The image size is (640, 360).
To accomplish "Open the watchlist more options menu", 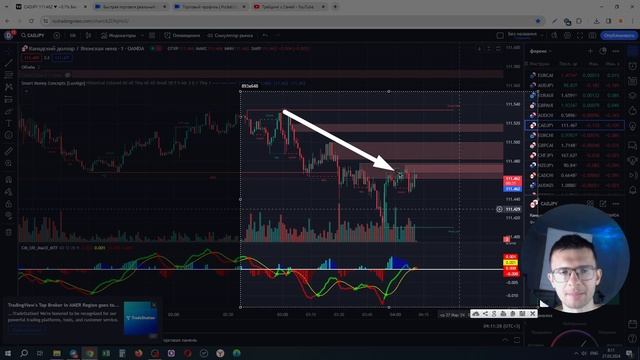I will coord(616,51).
